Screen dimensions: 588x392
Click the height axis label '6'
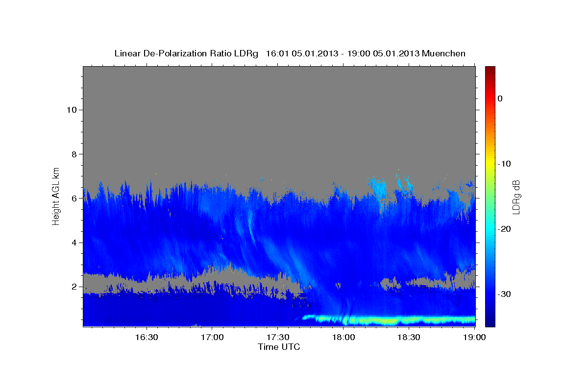(74, 198)
